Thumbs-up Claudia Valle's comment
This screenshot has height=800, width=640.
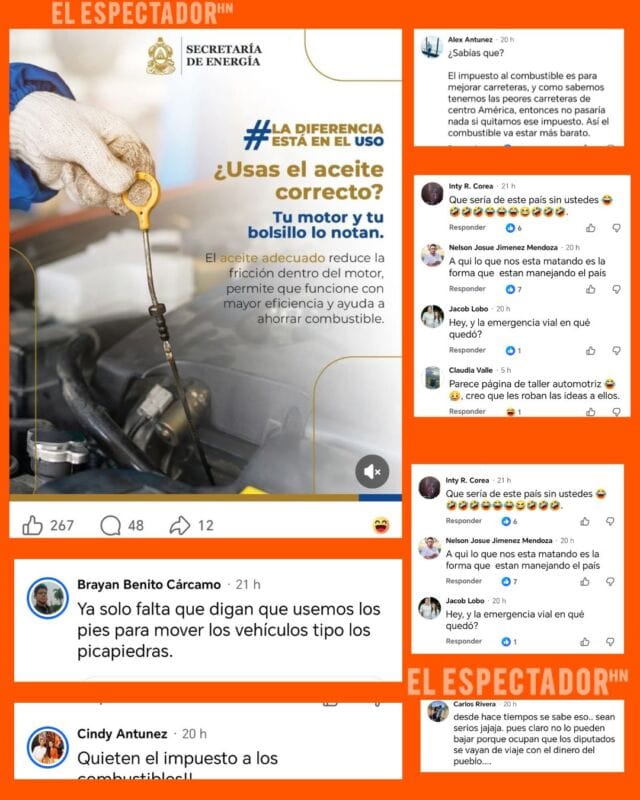point(590,412)
